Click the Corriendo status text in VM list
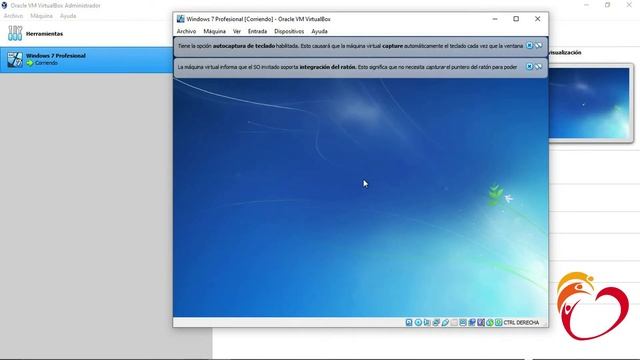 [46, 63]
